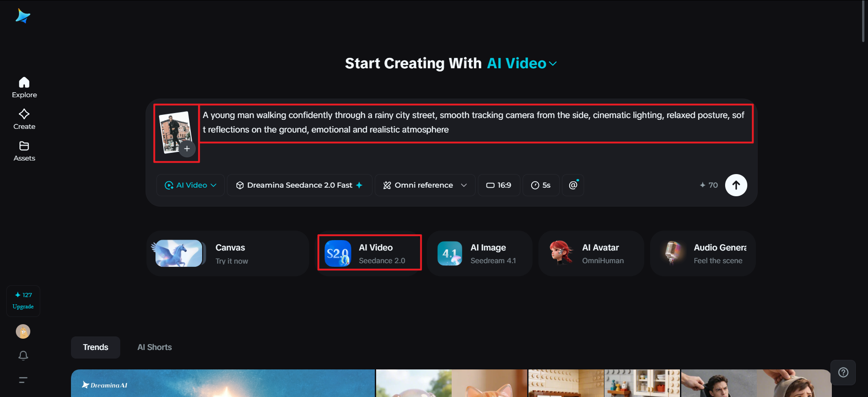Select the AI Image Seedream 4.1 card
This screenshot has height=397, width=868.
(x=479, y=254)
